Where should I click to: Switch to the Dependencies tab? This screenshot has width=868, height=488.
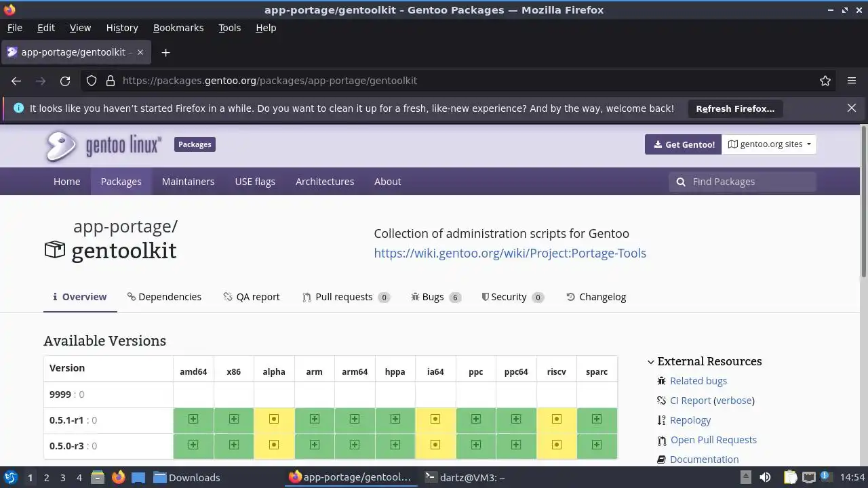point(164,297)
